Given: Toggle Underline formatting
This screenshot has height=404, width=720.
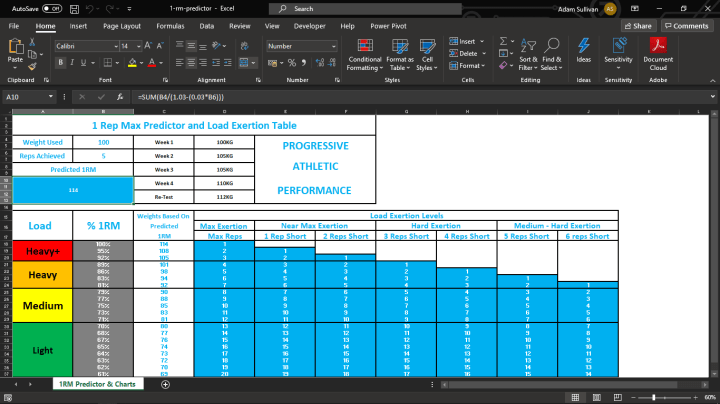Looking at the screenshot, I should 83,63.
